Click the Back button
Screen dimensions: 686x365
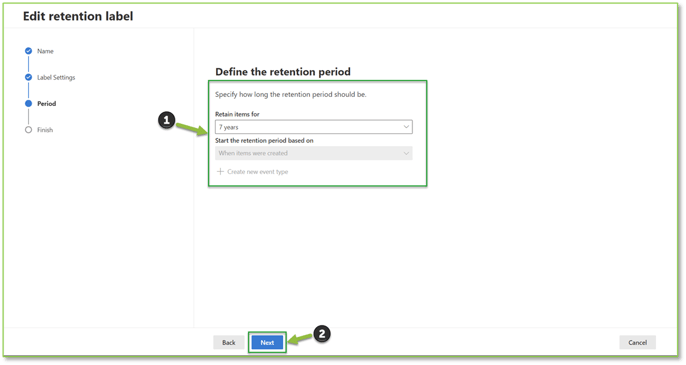pos(229,342)
